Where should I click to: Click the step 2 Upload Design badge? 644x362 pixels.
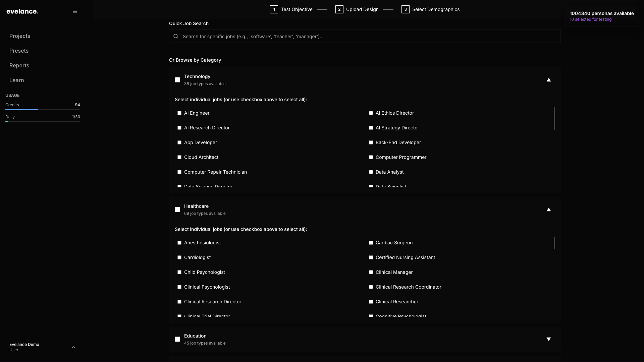click(x=339, y=9)
